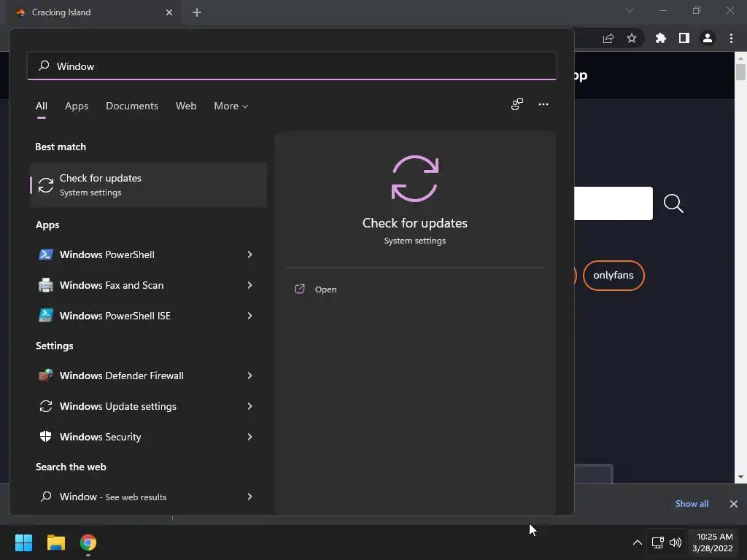
Task: Switch to Documents search filter
Action: coord(132,106)
